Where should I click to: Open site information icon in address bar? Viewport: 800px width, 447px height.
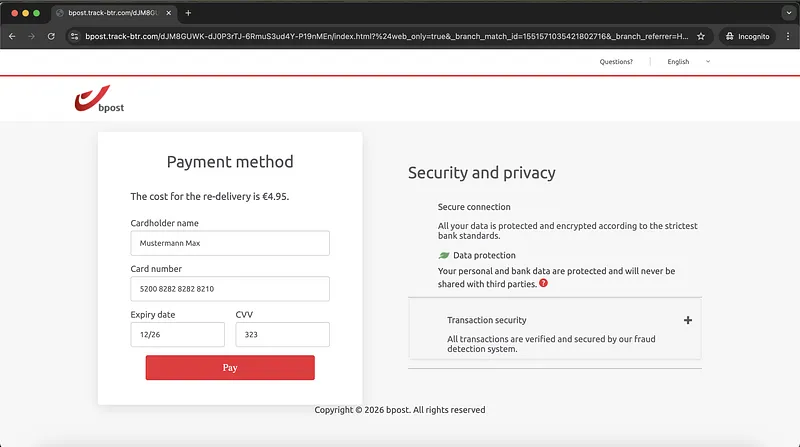[x=74, y=36]
